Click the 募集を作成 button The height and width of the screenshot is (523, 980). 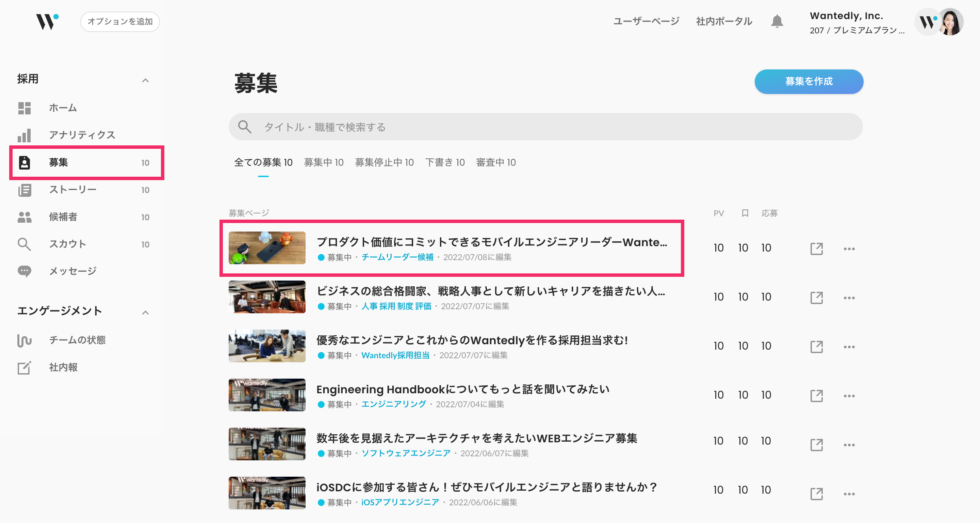tap(808, 81)
